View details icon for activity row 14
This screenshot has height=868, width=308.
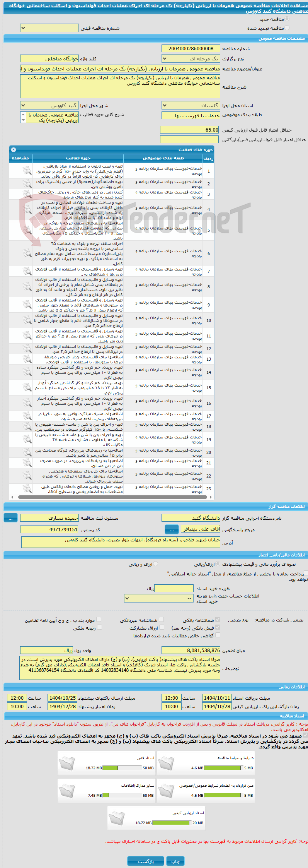(x=27, y=372)
